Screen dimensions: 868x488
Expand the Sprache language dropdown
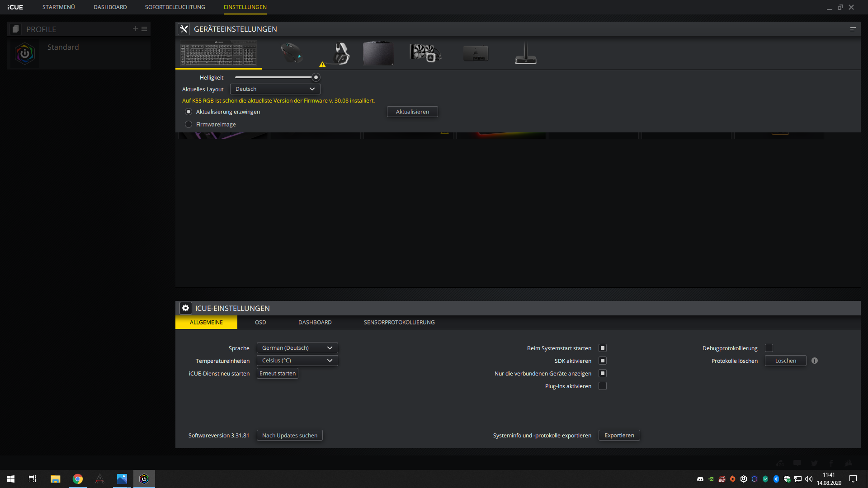tap(297, 348)
